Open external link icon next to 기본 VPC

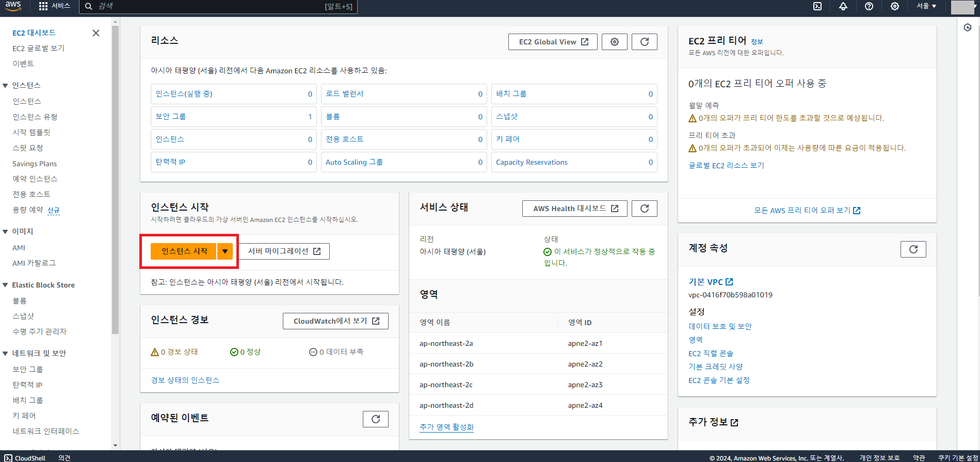pos(729,282)
